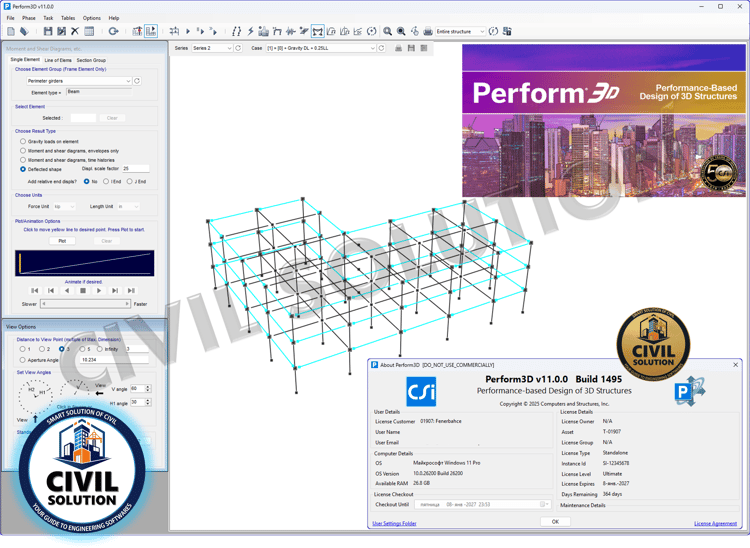The width and height of the screenshot is (750, 548).
Task: Click the Save As disk icon
Action: click(x=61, y=31)
